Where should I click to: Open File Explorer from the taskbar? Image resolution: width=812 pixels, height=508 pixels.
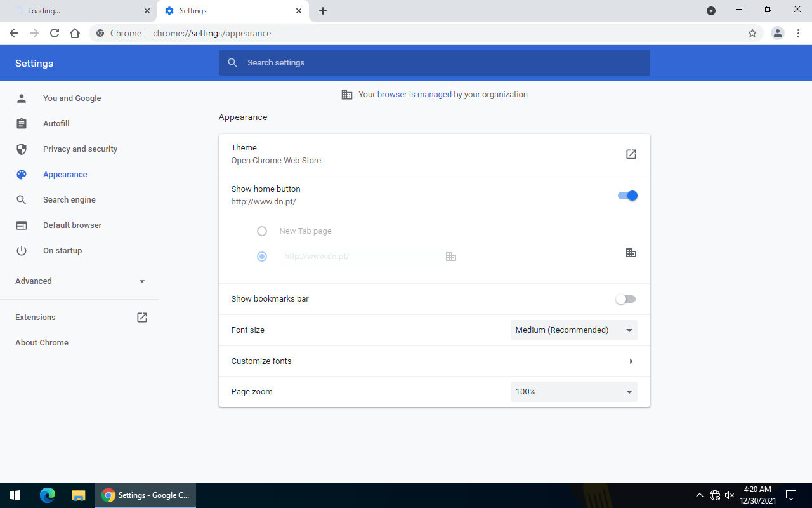[x=78, y=495]
